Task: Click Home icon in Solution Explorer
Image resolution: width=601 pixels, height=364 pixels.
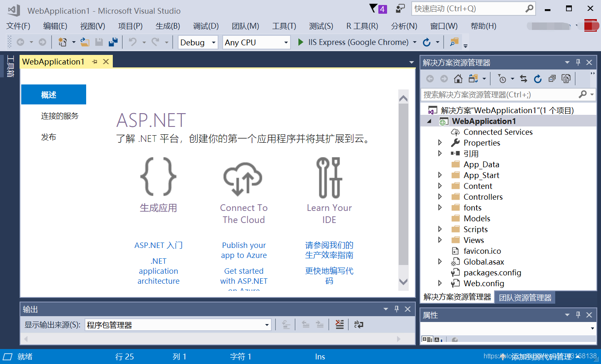Action: click(x=458, y=79)
